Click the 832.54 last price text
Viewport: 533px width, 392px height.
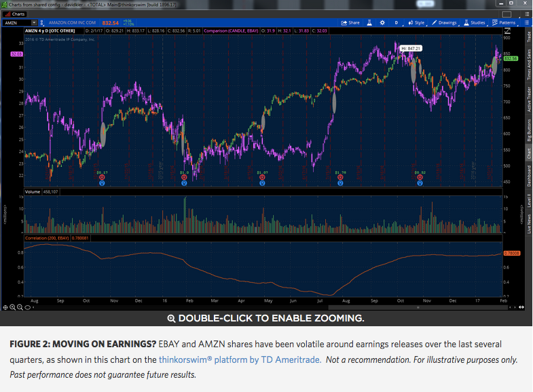(x=110, y=23)
